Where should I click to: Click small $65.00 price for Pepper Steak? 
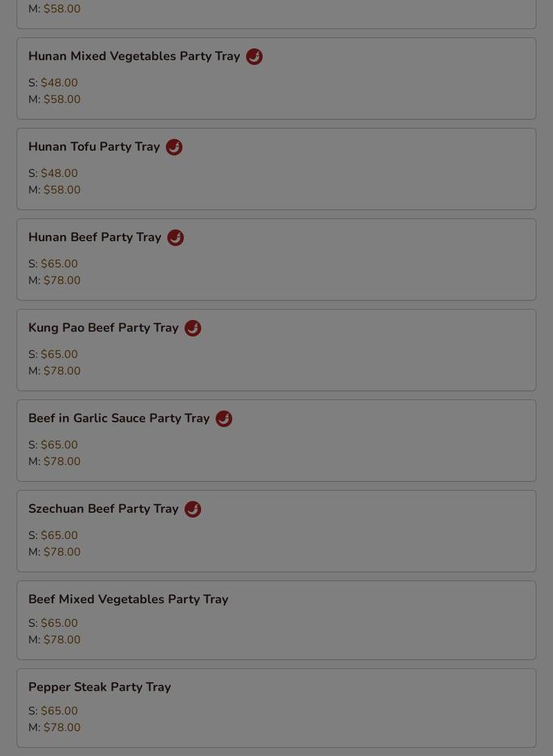pos(59,711)
